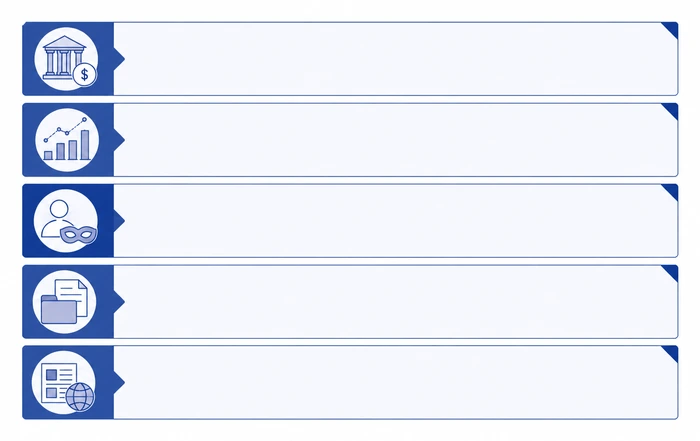The width and height of the screenshot is (700, 441).
Task: Click corner fold of the folder row
Action: point(672,272)
